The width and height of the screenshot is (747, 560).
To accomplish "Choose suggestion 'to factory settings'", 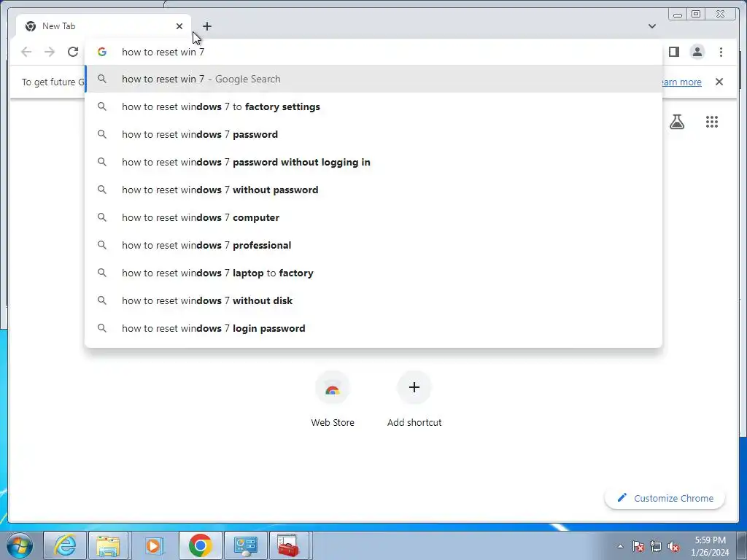I will (373, 106).
